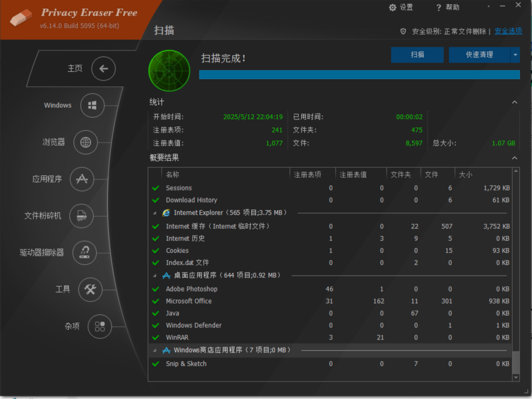532x399 pixels.
Task: Click the 1.07 GB total size value
Action: click(x=503, y=144)
